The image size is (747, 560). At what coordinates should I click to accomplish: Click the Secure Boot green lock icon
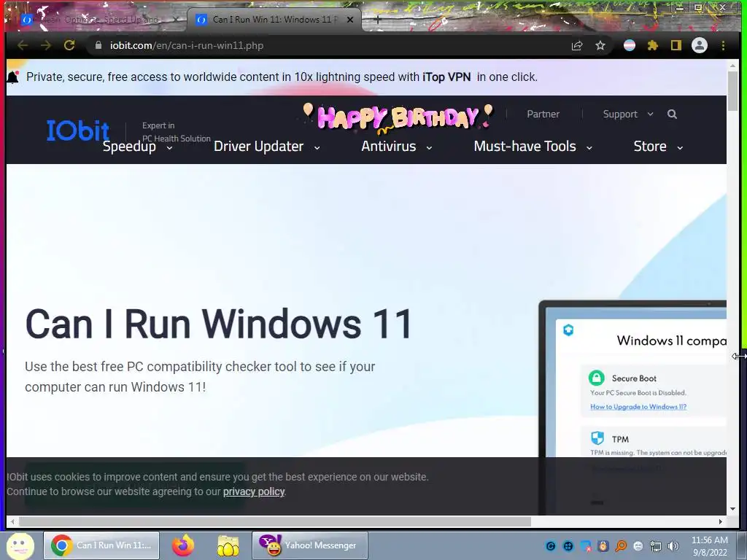coord(596,378)
